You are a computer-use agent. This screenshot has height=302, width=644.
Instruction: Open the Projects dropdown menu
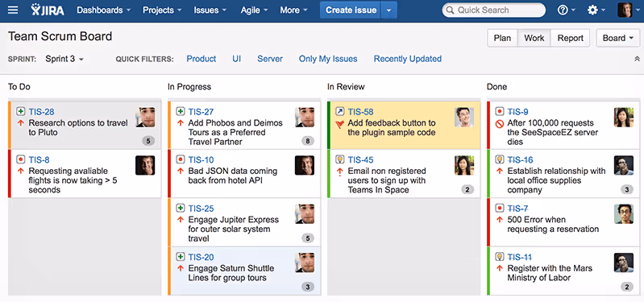161,10
